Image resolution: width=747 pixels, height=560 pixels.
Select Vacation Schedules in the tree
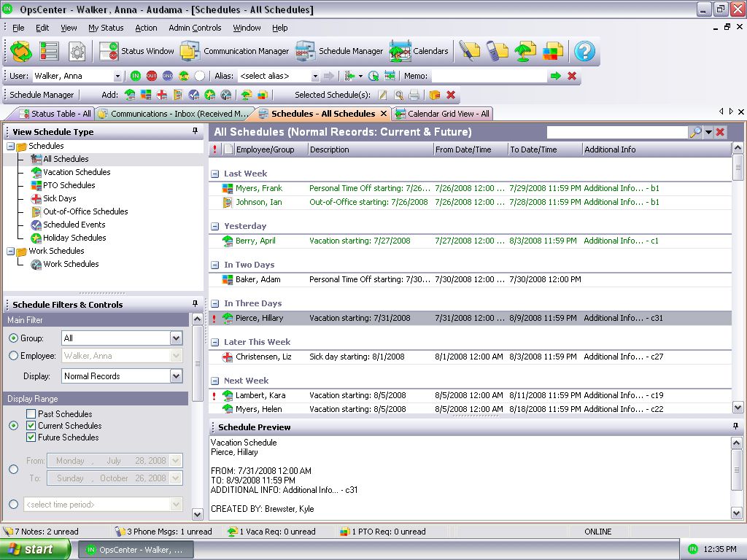click(77, 172)
